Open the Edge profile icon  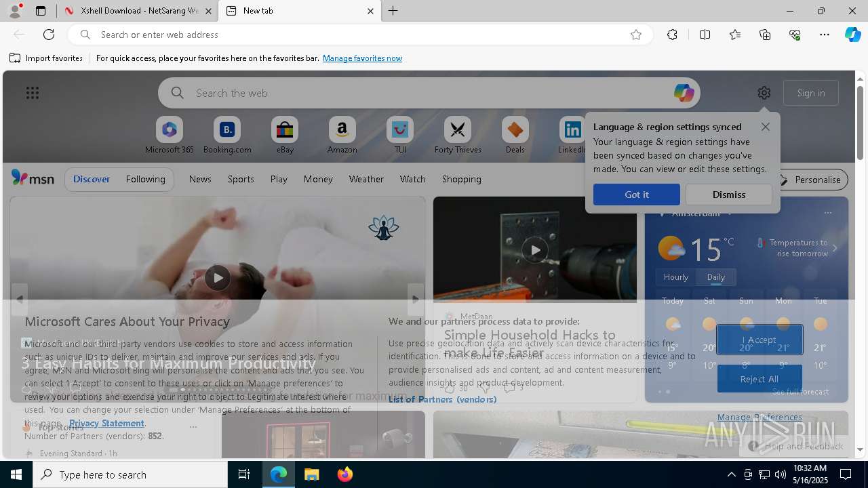coord(15,11)
